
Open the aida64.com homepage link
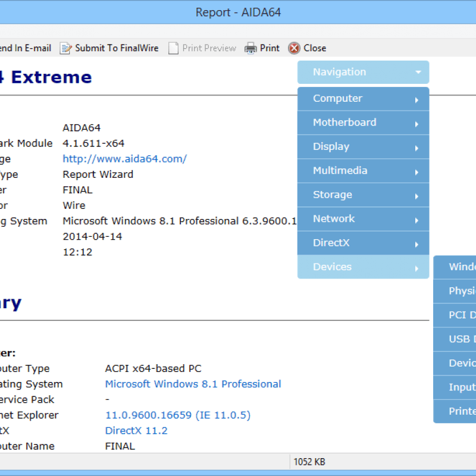tap(124, 159)
